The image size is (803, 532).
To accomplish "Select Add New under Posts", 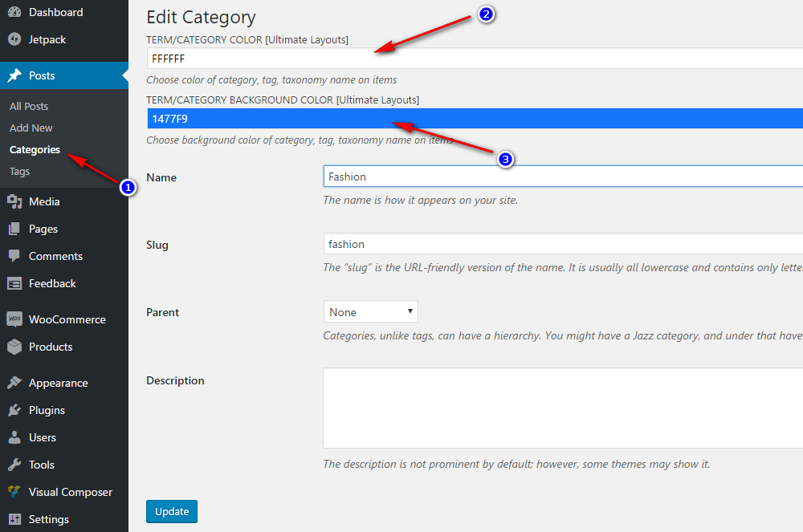I will point(31,128).
